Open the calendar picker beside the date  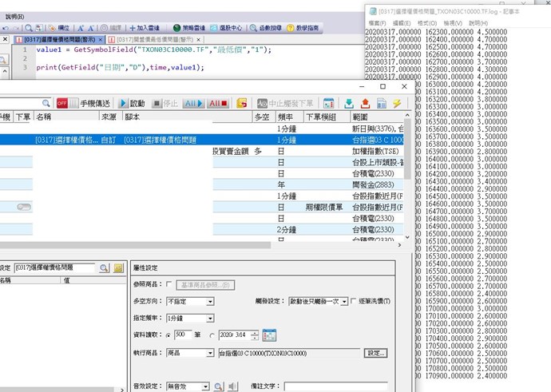[x=269, y=335]
